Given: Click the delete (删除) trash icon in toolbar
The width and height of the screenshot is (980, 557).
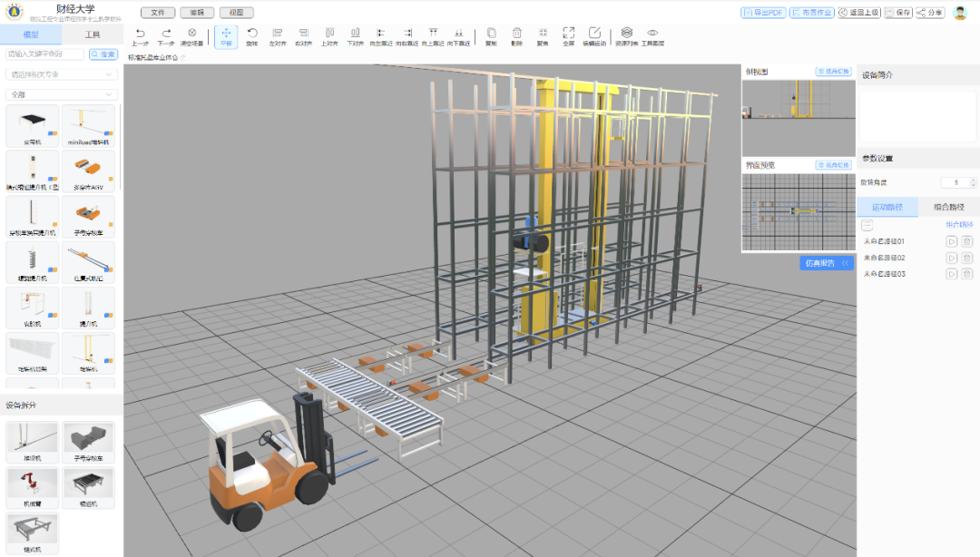Looking at the screenshot, I should pyautogui.click(x=516, y=33).
